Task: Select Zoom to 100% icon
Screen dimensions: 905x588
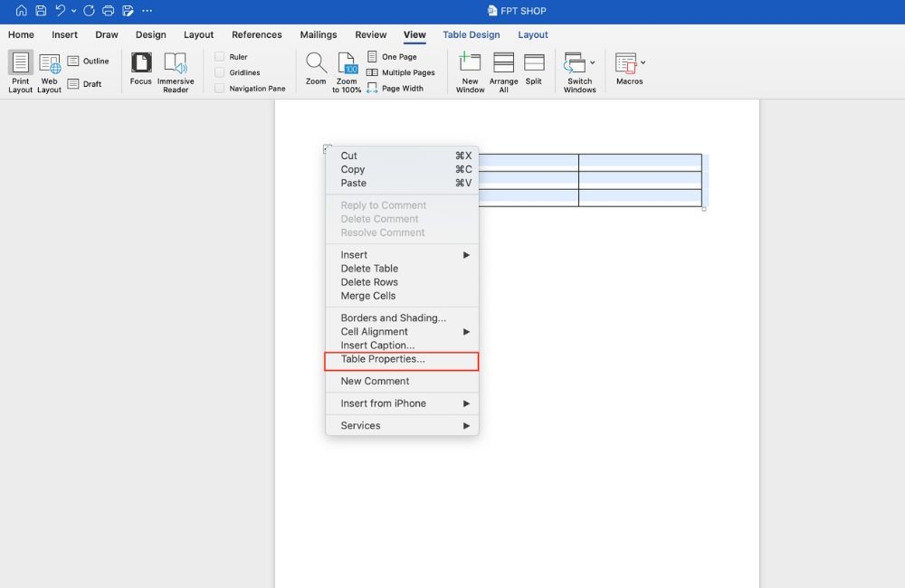Action: 347,63
